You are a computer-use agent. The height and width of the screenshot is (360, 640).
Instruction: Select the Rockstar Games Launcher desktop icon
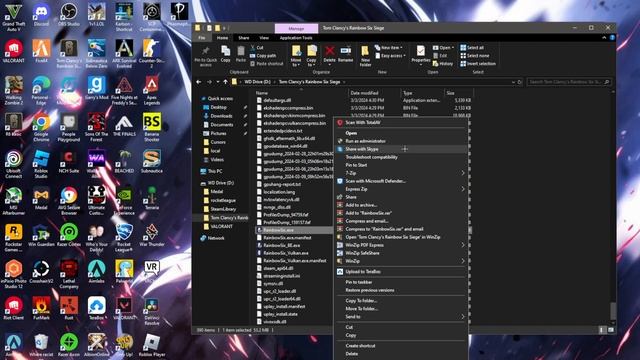(x=13, y=238)
